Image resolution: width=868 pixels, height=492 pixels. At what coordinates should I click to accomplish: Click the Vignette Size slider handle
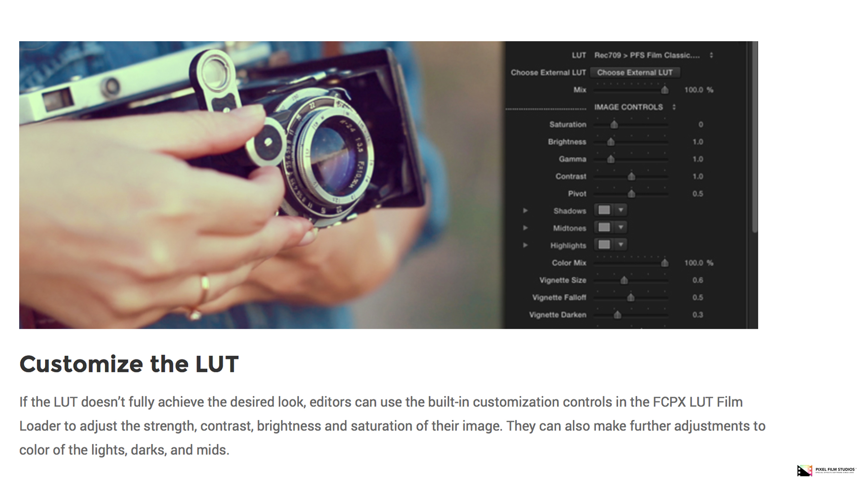click(x=624, y=280)
